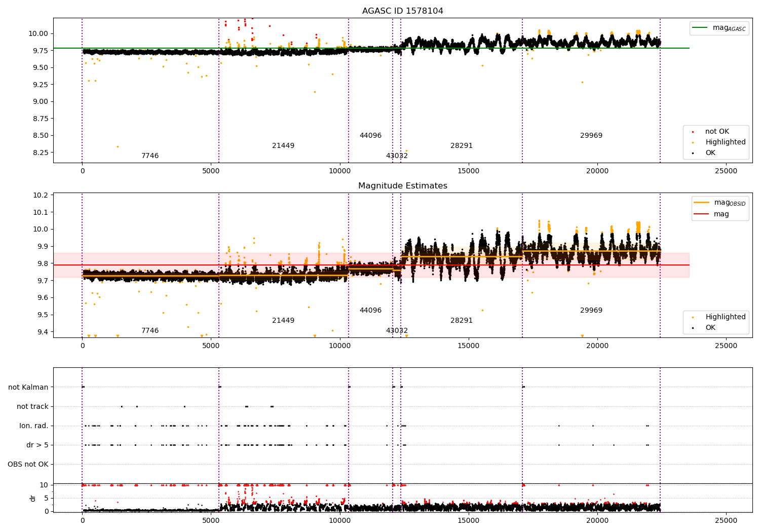
Task: Click obsid label 21449 in AGASC ID plot
Action: (283, 146)
